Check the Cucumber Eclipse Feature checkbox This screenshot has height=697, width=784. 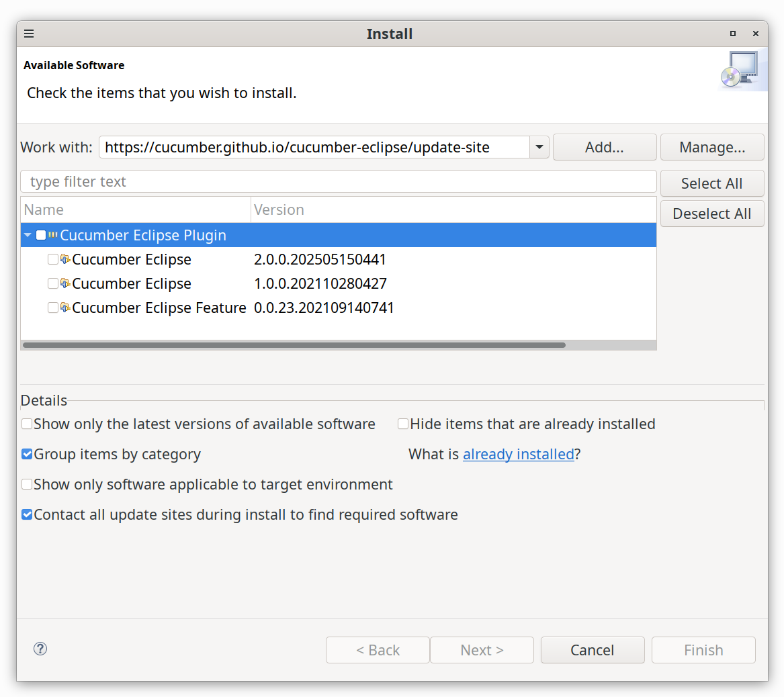pos(52,308)
